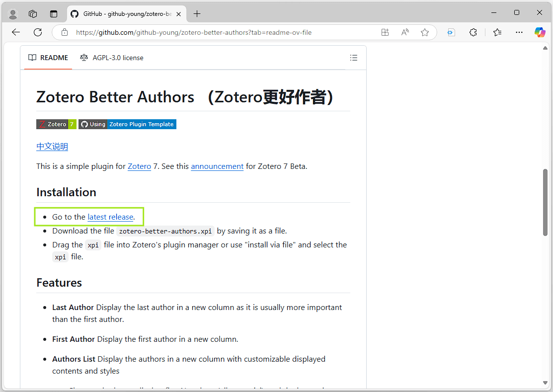Reload the current GitHub page
553x392 pixels.
[x=38, y=32]
